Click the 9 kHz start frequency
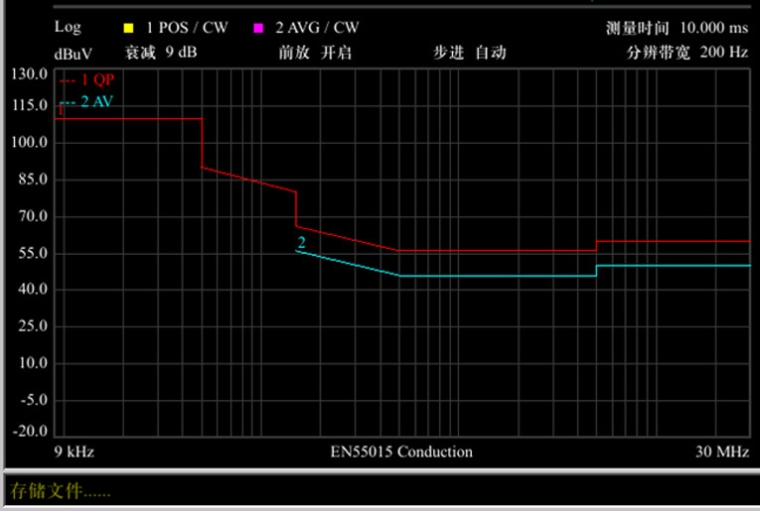Image resolution: width=760 pixels, height=511 pixels. pos(73,452)
